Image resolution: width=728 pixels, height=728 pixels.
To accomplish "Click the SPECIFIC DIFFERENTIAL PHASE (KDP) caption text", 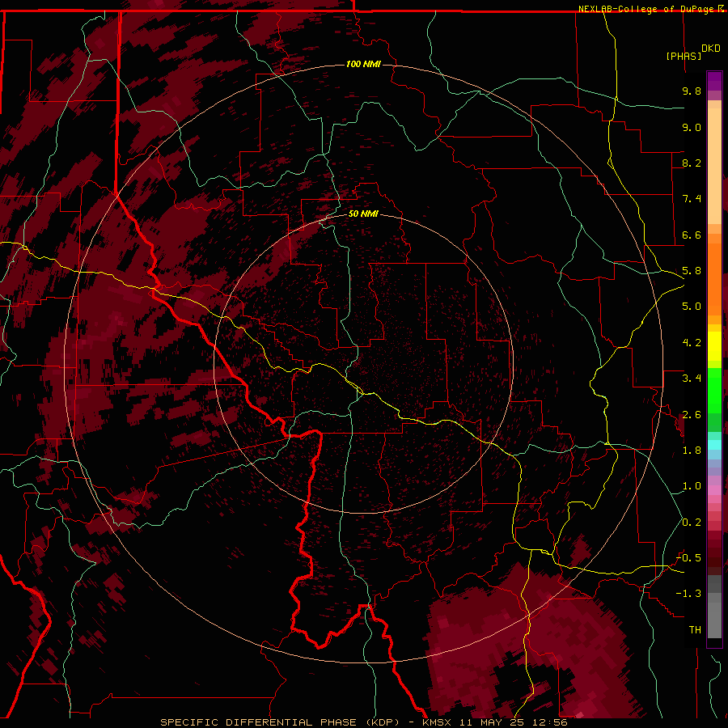I will point(281,722).
